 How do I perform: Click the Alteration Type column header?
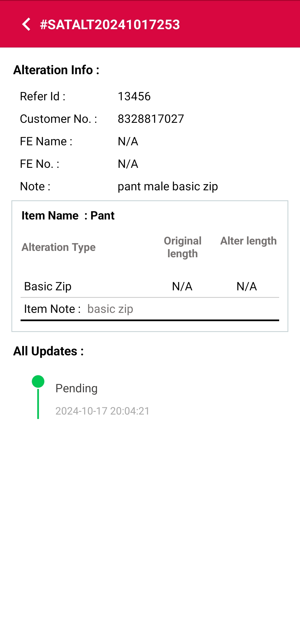click(58, 247)
